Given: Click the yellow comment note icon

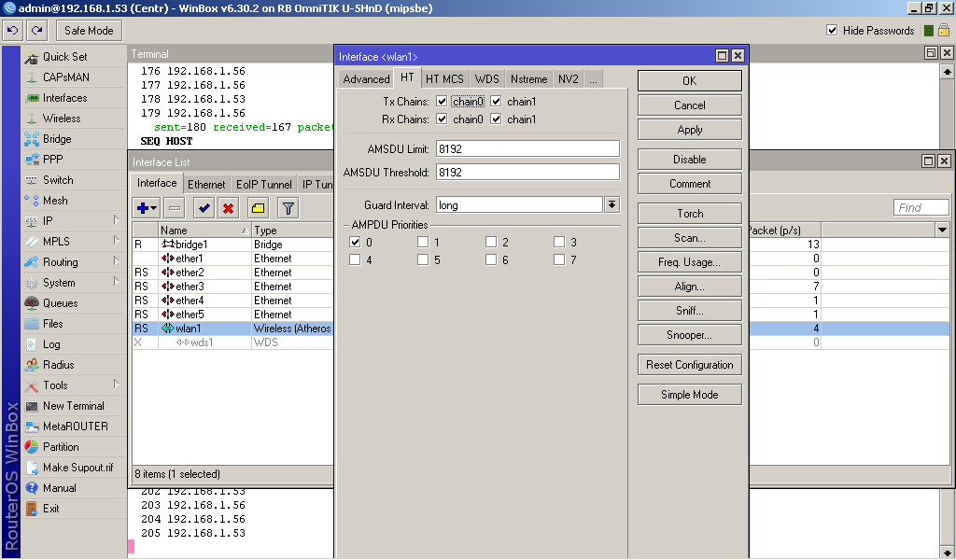Looking at the screenshot, I should (258, 208).
